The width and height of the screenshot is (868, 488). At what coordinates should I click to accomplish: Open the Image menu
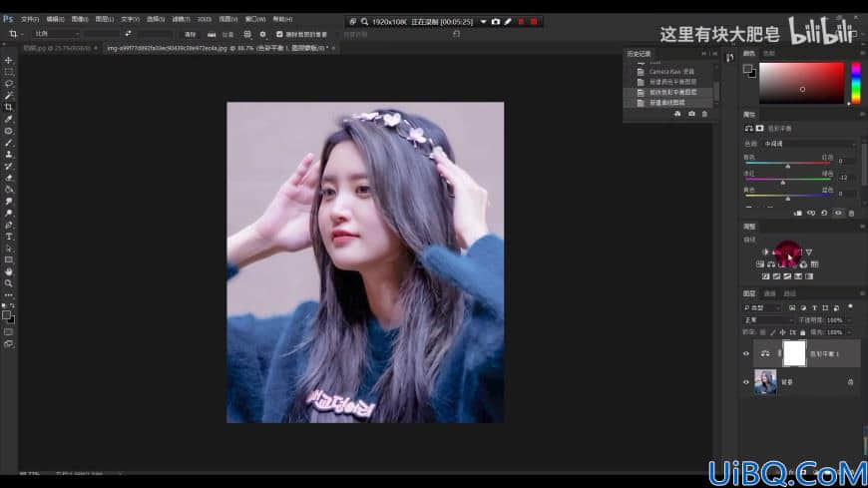point(80,19)
